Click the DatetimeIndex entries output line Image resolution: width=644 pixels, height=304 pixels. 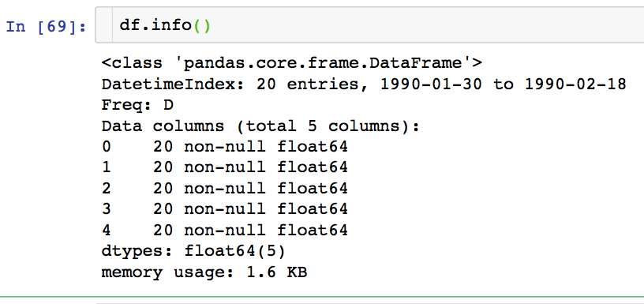pos(364,84)
